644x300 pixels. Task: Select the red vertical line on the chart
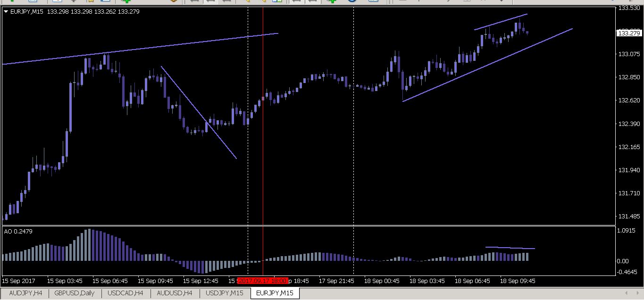262,142
